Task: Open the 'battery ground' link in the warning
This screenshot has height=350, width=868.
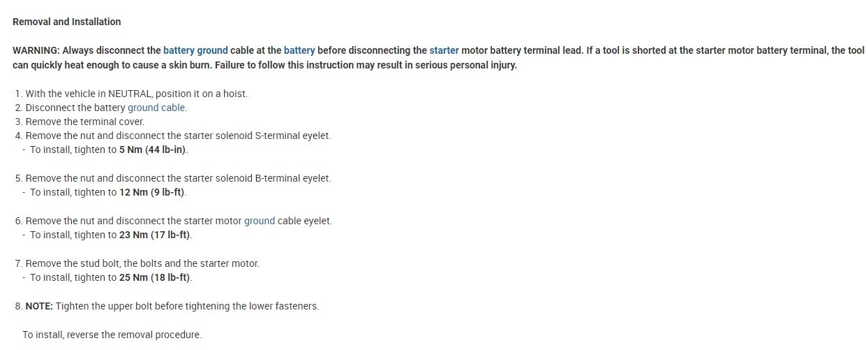Action: (x=195, y=51)
